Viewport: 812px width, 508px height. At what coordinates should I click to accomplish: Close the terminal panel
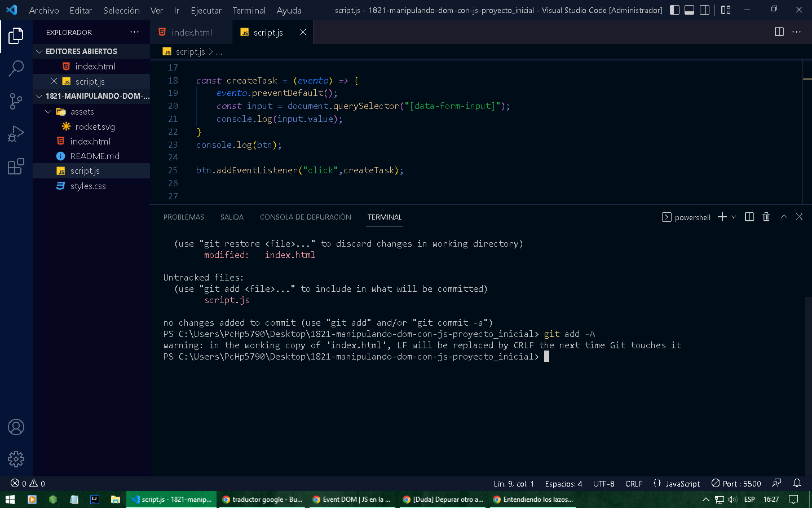(x=799, y=217)
